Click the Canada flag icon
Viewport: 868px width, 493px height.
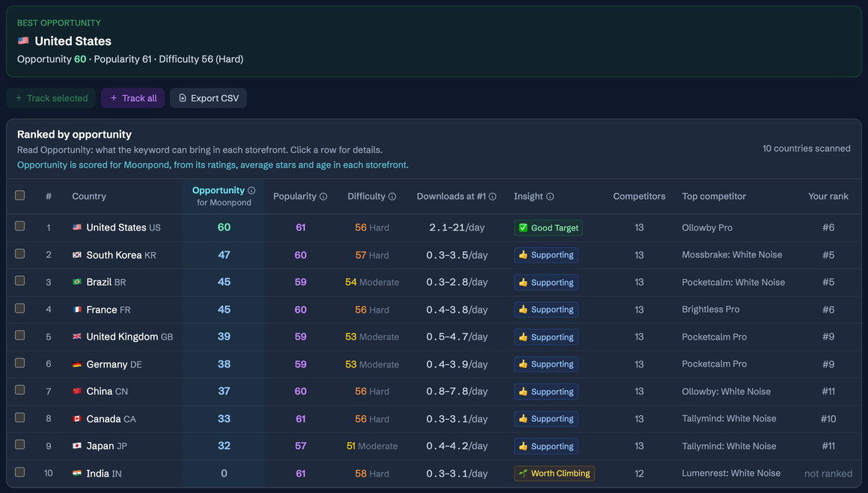click(x=77, y=419)
